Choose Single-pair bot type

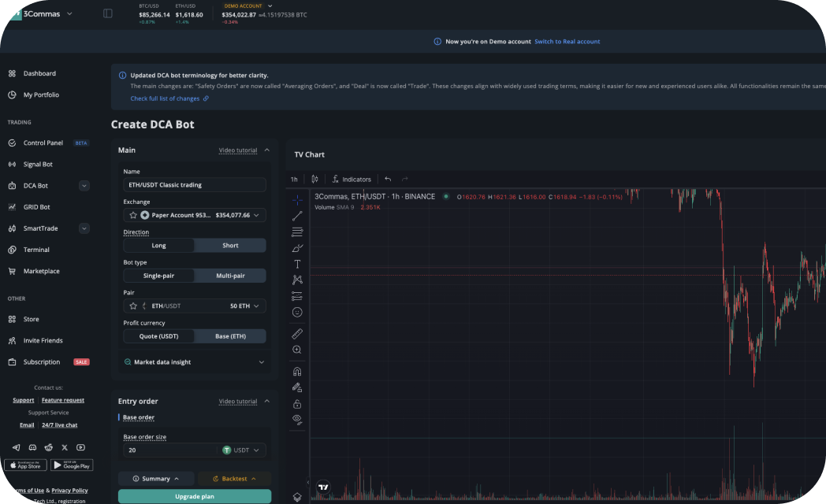(x=159, y=276)
